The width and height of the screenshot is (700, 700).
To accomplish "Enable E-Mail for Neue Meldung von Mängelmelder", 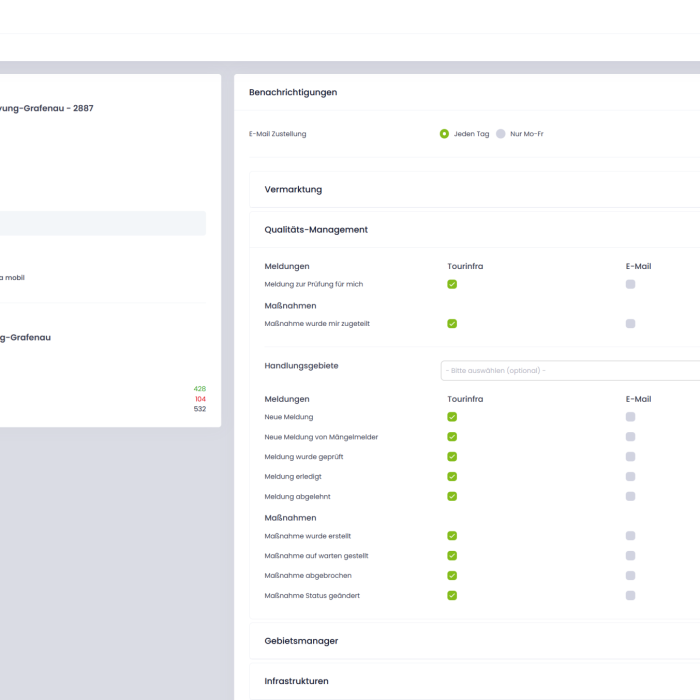I will [x=630, y=437].
